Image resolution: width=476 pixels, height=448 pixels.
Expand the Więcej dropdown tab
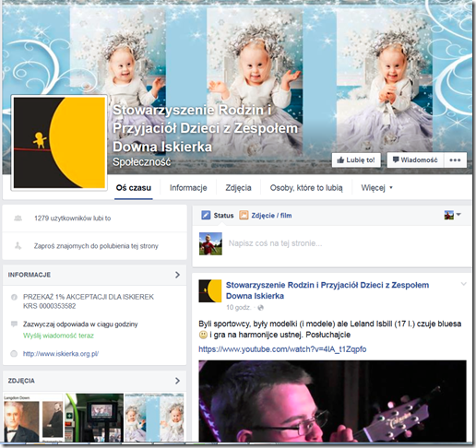376,188
